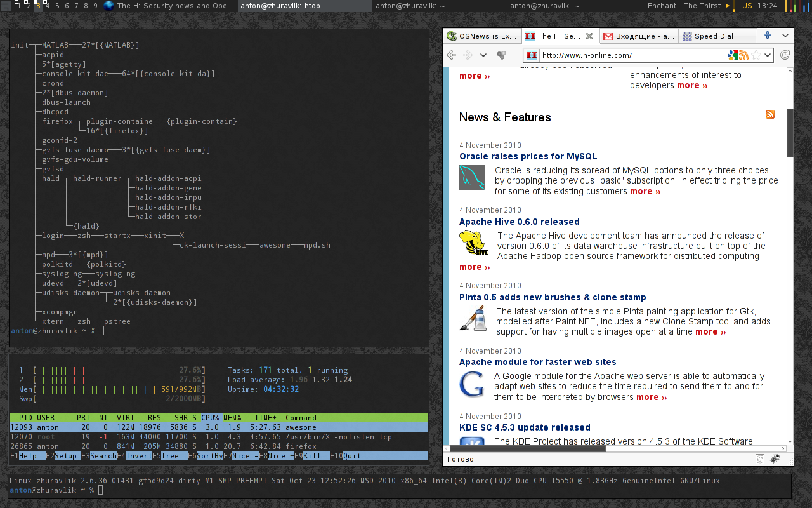Click 'more' link after Google Apache module article
The width and height of the screenshot is (812, 508).
point(652,397)
